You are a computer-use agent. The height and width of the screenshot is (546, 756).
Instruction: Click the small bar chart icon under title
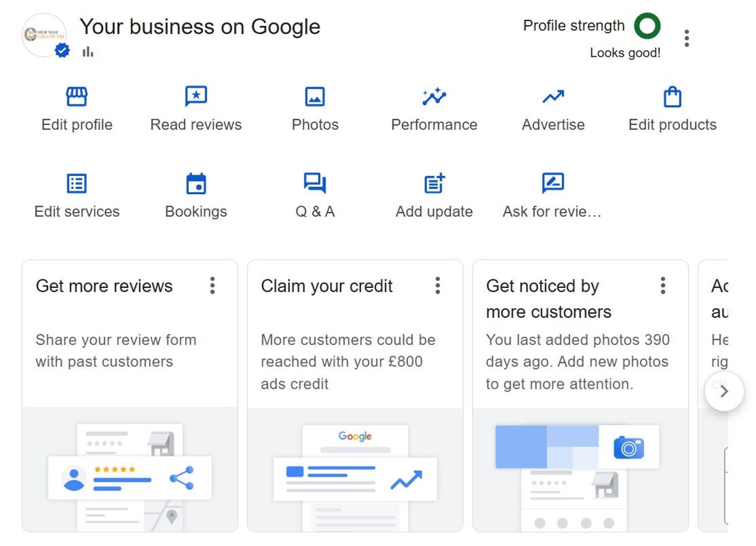(x=88, y=52)
